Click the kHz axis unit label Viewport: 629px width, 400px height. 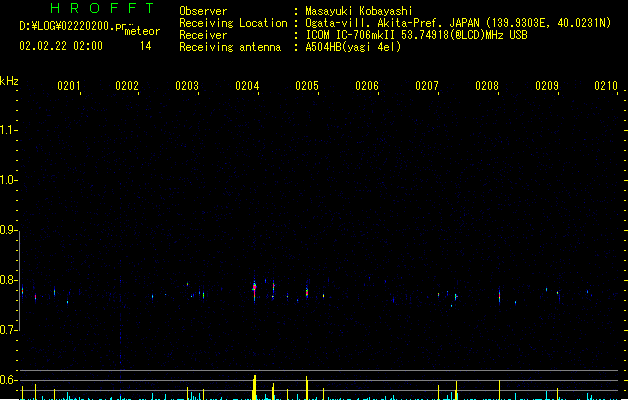pyautogui.click(x=9, y=81)
